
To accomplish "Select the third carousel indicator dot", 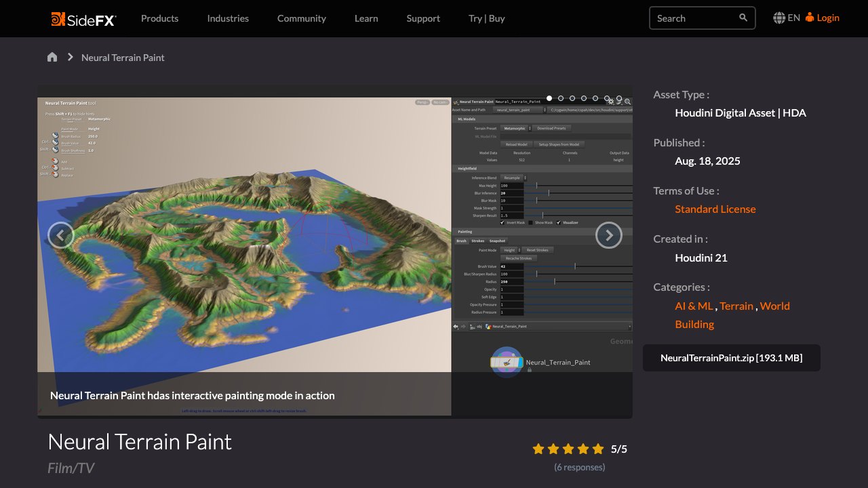I will (x=572, y=98).
